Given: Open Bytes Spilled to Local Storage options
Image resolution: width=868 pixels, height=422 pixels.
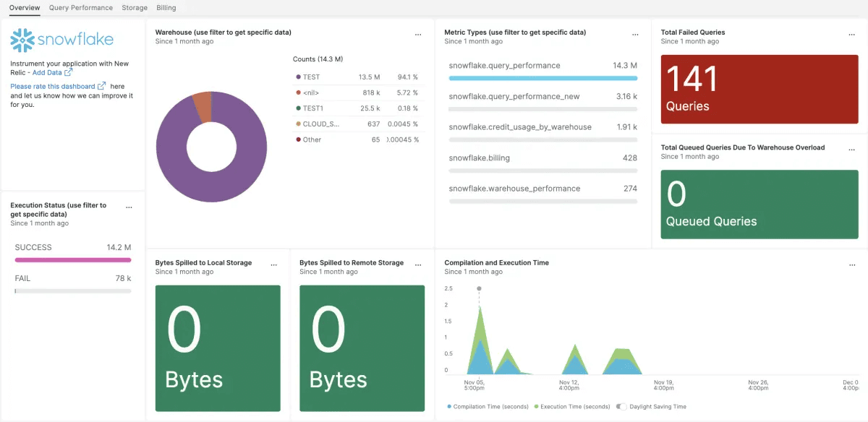Looking at the screenshot, I should (x=273, y=264).
